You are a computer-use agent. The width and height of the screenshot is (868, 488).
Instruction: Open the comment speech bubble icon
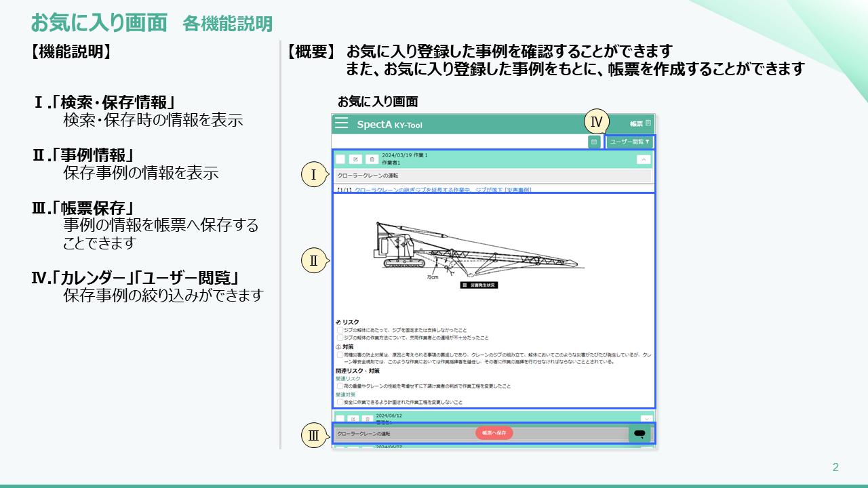639,432
